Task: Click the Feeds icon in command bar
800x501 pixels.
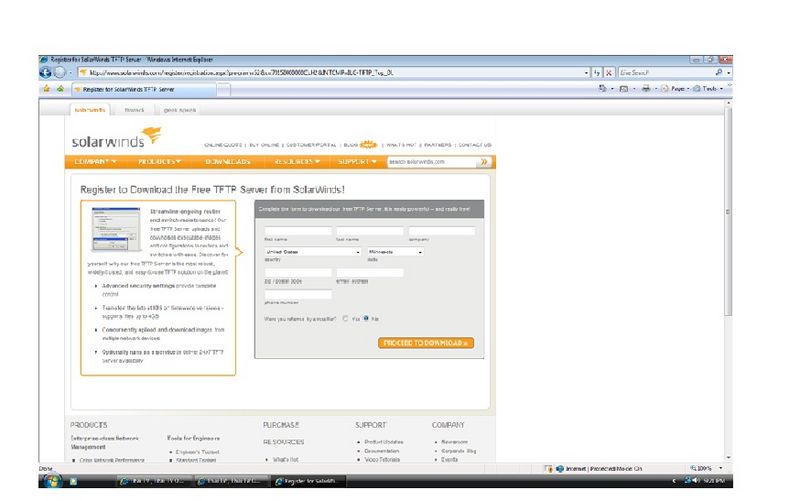Action: 623,88
